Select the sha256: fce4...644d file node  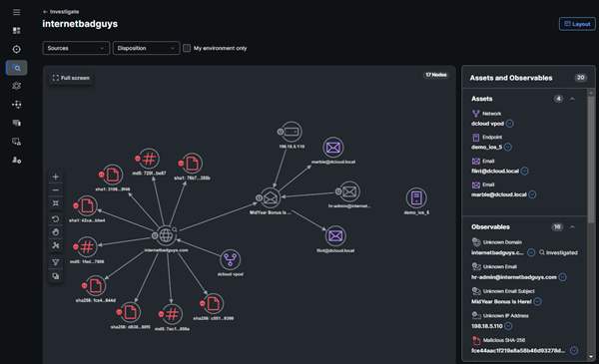96,286
